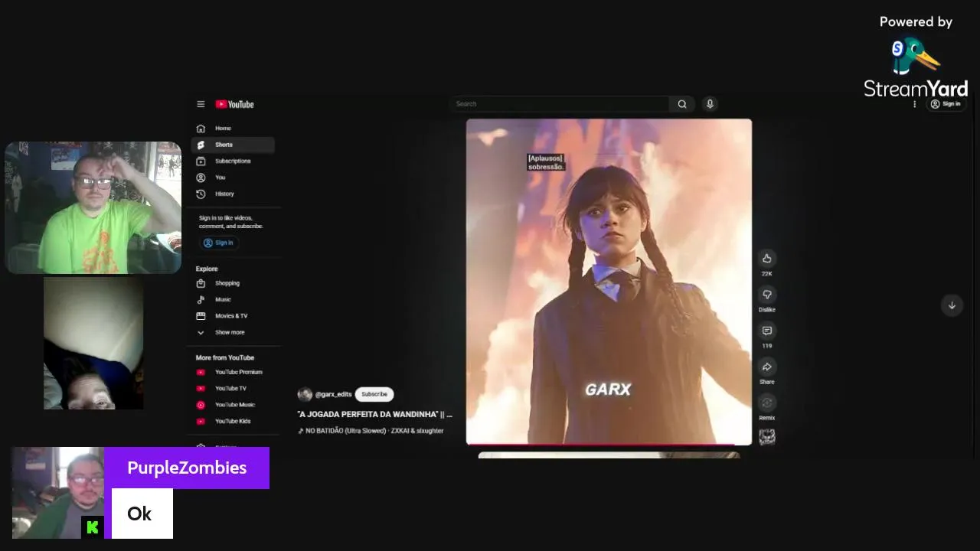Go to Home in sidebar
Screen dimensions: 980x551
click(x=233, y=129)
